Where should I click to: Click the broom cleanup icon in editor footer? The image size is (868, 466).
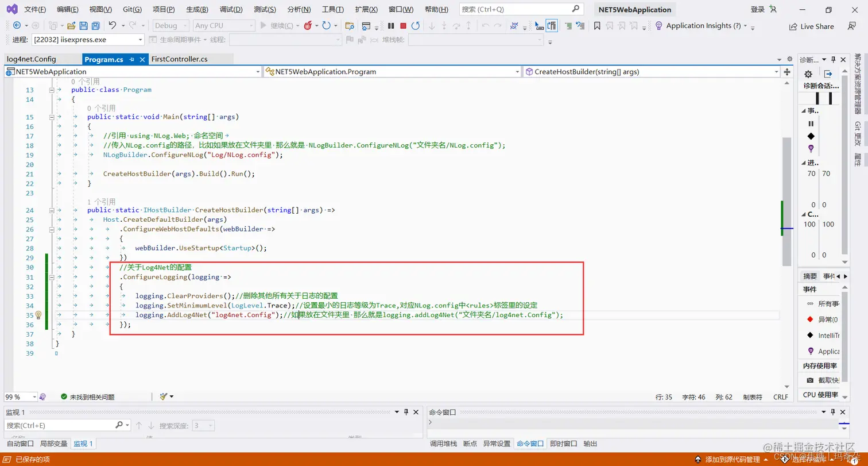coord(164,396)
